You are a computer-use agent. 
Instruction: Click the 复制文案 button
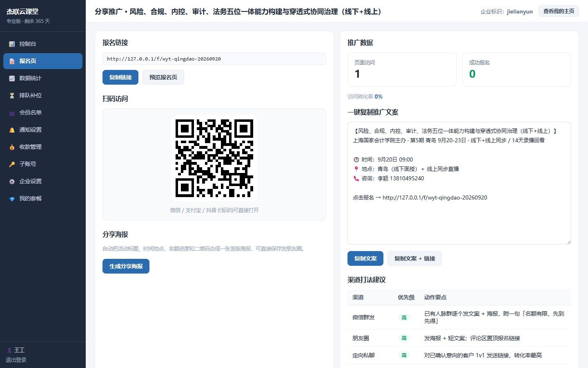(x=365, y=258)
